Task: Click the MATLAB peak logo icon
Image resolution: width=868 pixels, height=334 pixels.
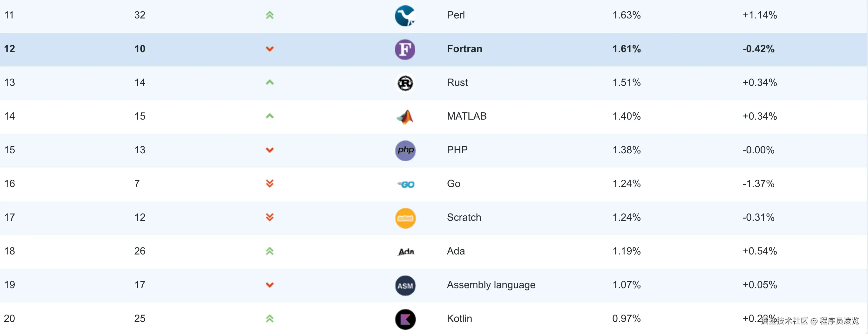Action: (405, 117)
